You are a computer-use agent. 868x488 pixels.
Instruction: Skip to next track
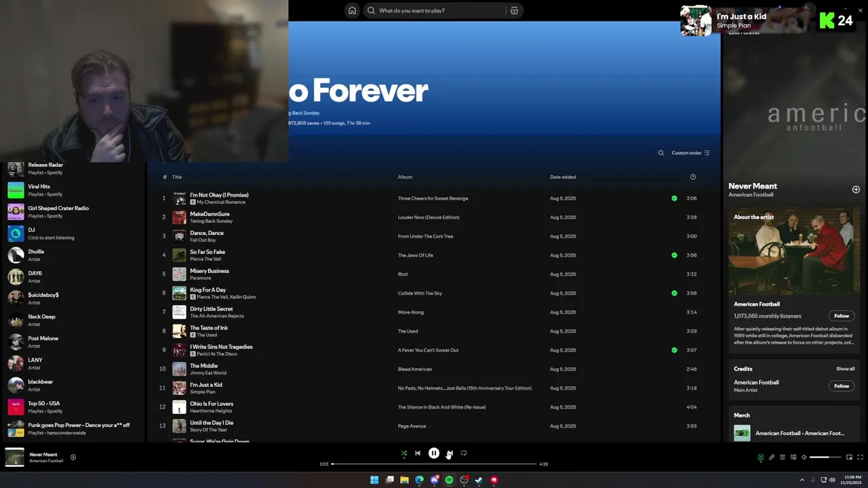pyautogui.click(x=450, y=453)
